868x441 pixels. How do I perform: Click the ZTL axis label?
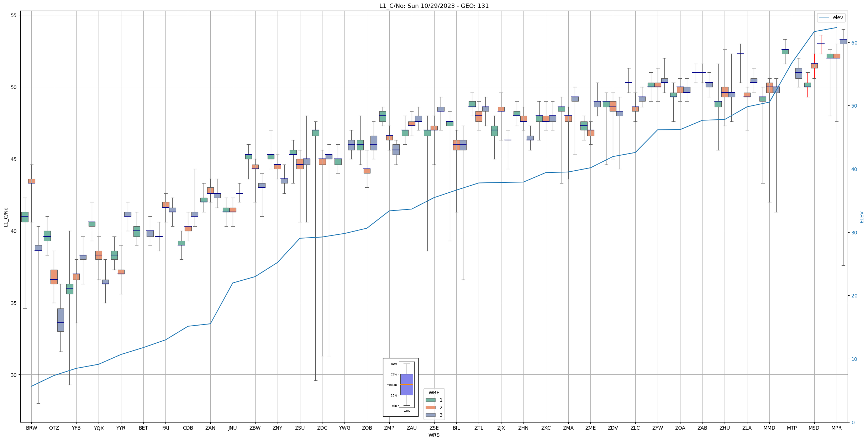pos(479,428)
